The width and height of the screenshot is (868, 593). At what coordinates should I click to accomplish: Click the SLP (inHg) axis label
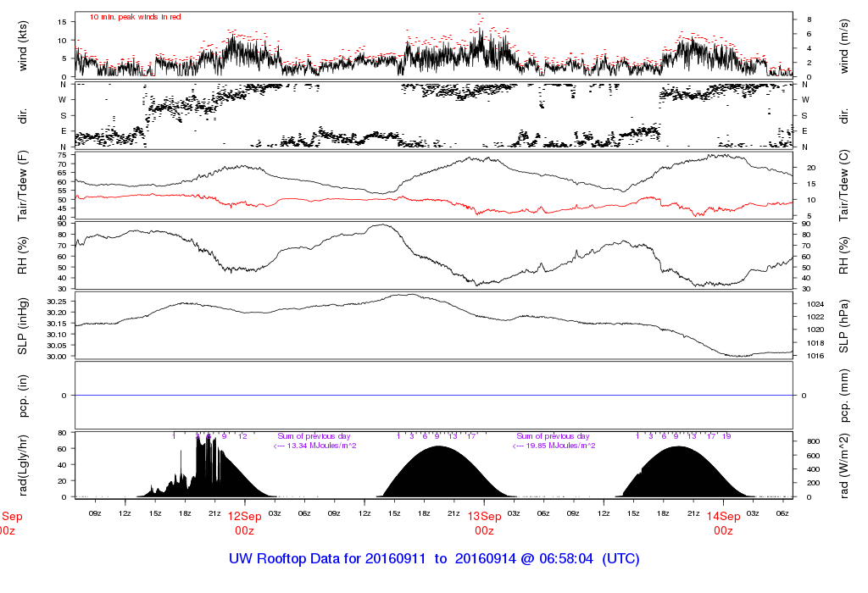click(23, 326)
